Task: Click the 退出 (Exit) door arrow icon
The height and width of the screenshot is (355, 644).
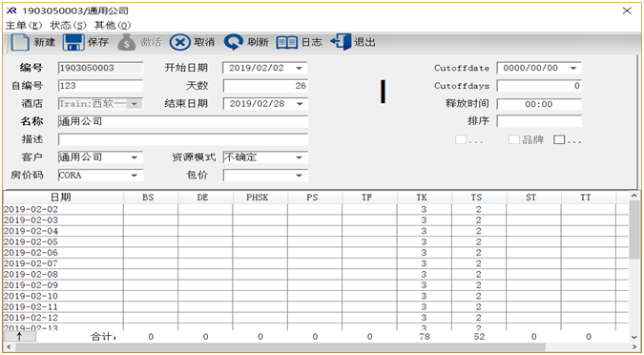Action: pyautogui.click(x=341, y=42)
